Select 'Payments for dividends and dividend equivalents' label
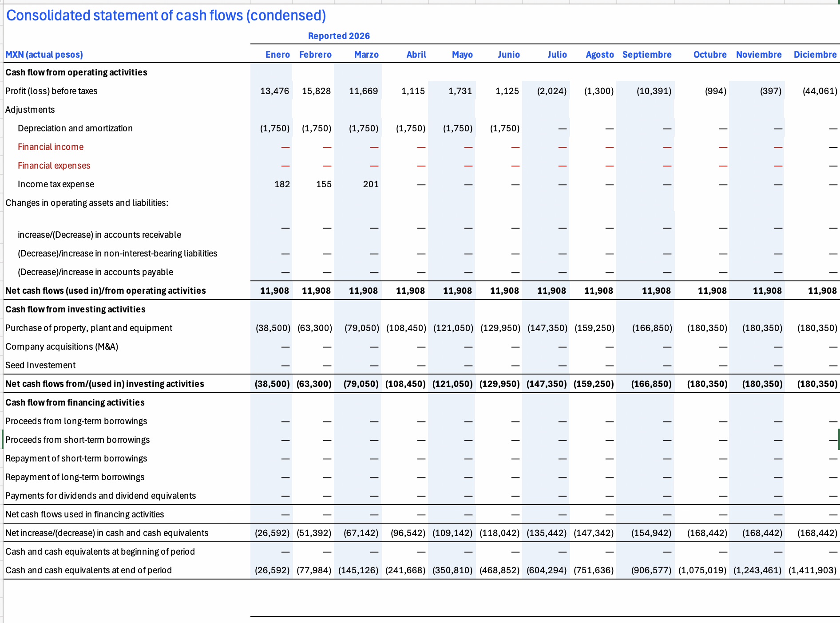The width and height of the screenshot is (840, 623). (101, 496)
